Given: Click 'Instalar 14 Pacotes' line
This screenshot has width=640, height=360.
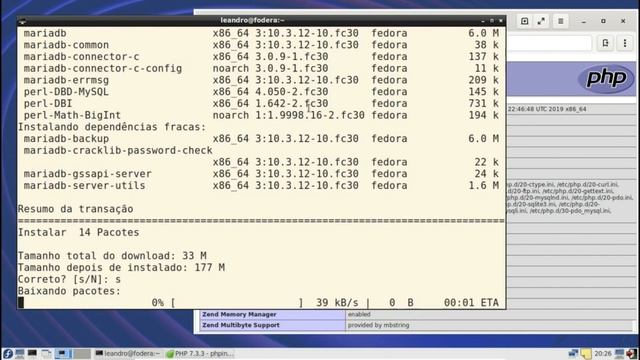Looking at the screenshot, I should tap(78, 232).
